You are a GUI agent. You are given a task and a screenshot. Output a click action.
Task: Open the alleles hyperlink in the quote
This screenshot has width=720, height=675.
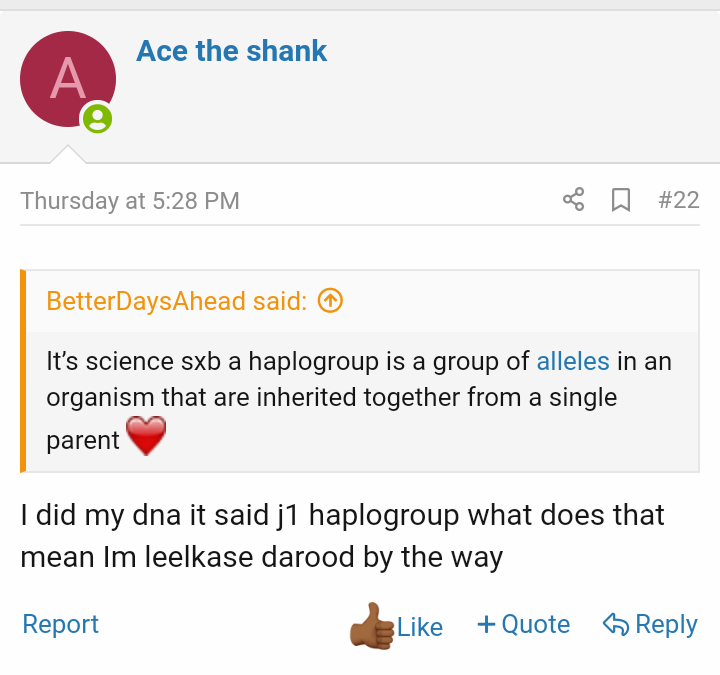point(573,361)
